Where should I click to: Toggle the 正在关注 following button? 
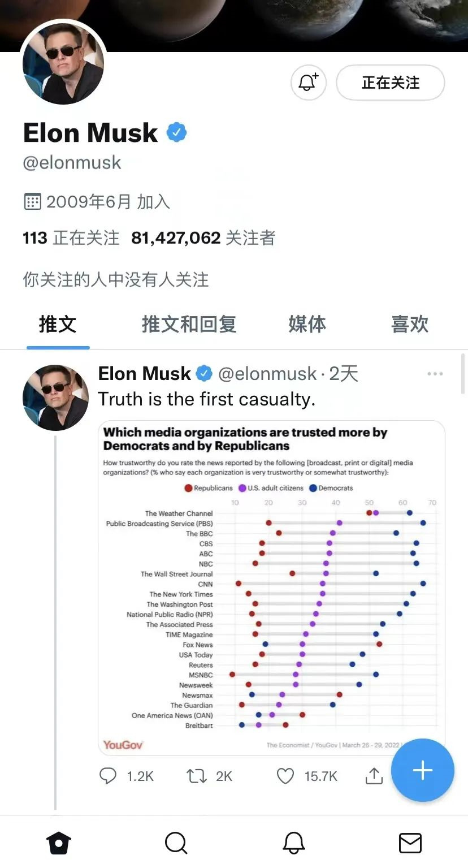[x=391, y=83]
